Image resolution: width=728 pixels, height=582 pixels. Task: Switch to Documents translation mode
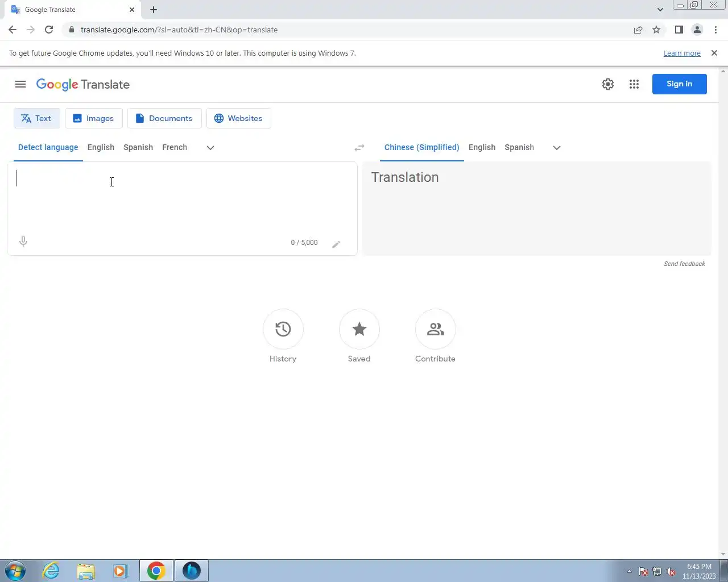pyautogui.click(x=164, y=118)
